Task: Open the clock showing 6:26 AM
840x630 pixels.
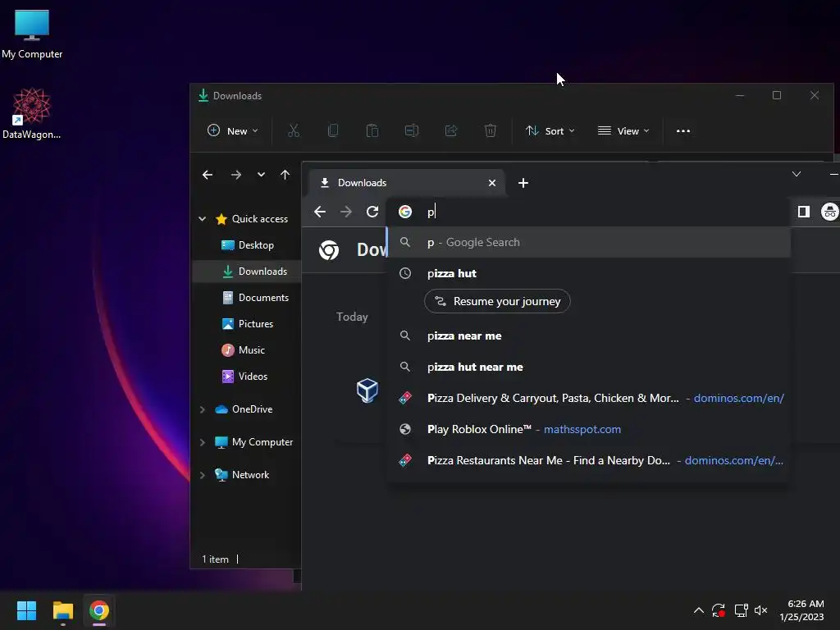Action: [x=801, y=610]
